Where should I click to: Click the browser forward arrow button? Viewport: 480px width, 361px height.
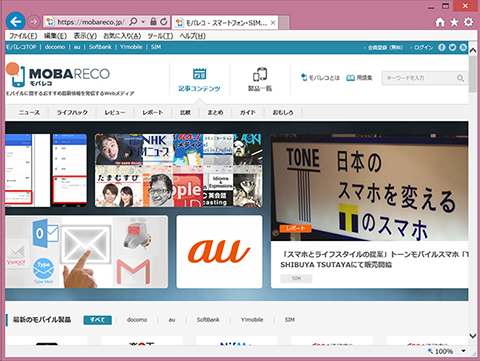click(x=33, y=22)
